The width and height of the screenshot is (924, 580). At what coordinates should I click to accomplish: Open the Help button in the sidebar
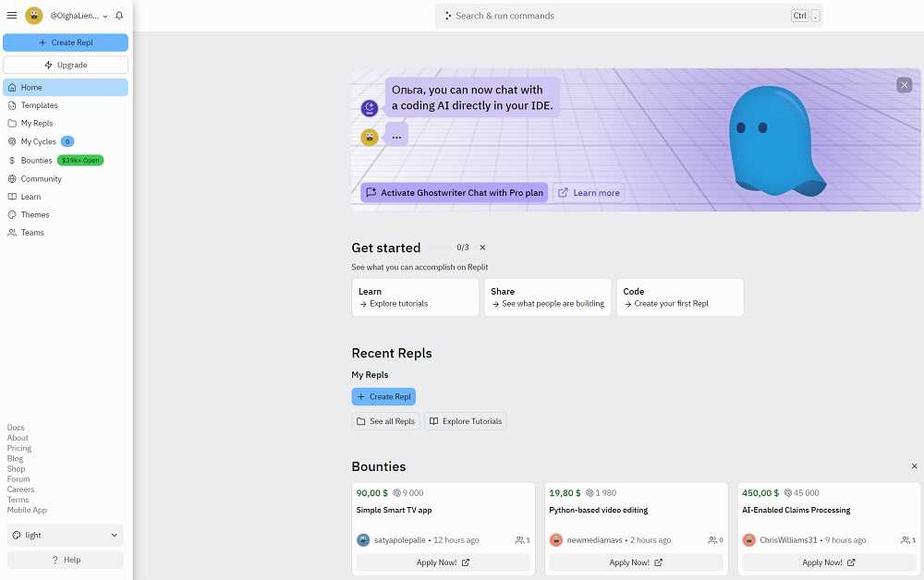click(x=66, y=560)
